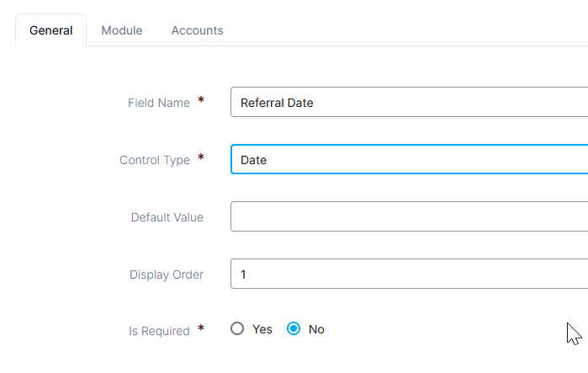The image size is (588, 373).
Task: Open the Module tab
Action: click(x=122, y=30)
